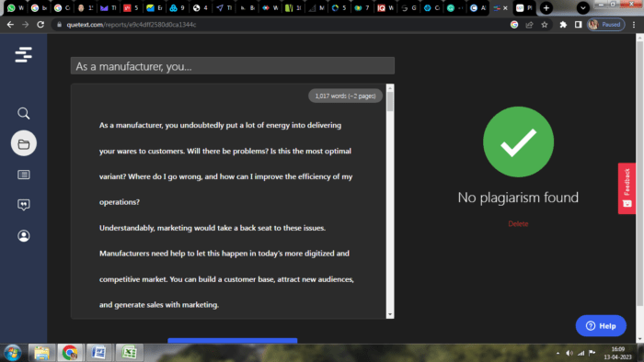Open Chrome extensions puzzle icon
The image size is (644, 362).
click(x=563, y=25)
